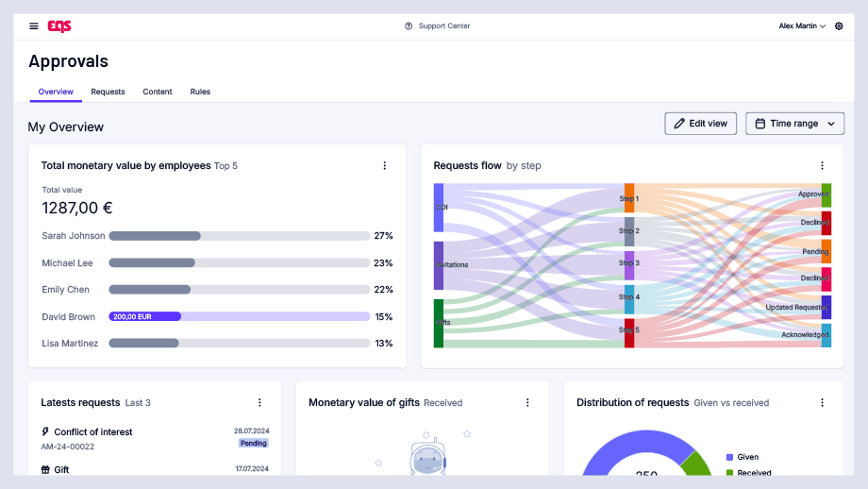Select David Brown's highlighted 200,00 EUR bar
Viewport: 868px width, 489px height.
145,317
